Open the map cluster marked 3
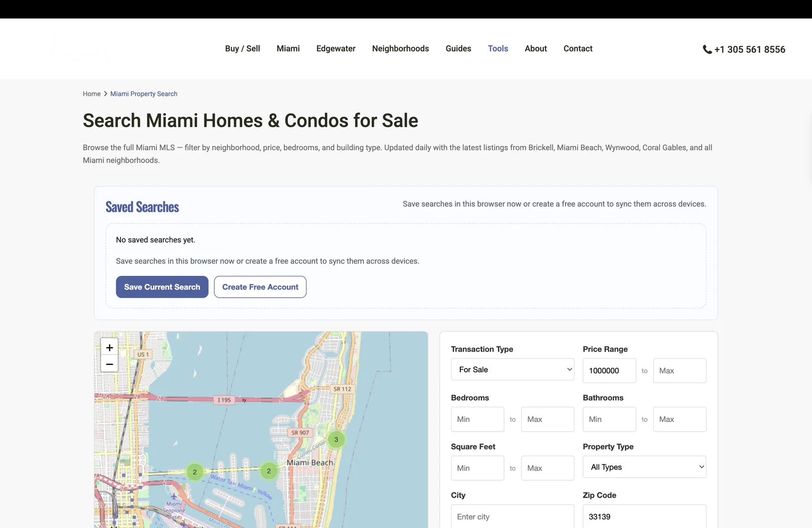The height and width of the screenshot is (528, 812). [336, 440]
